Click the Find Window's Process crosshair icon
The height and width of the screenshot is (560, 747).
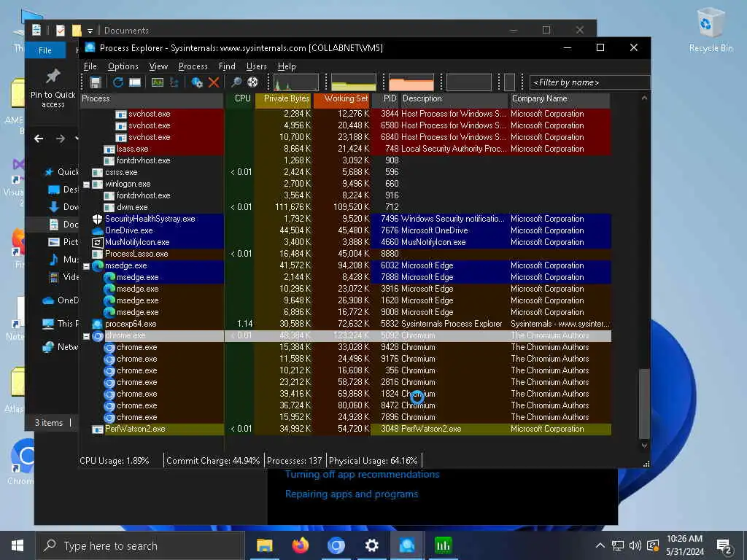tap(253, 82)
